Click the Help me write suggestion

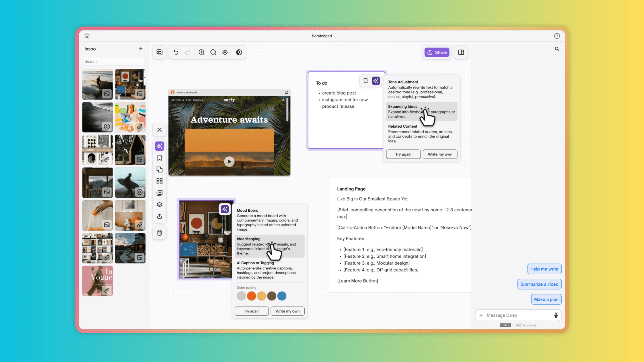(x=544, y=269)
